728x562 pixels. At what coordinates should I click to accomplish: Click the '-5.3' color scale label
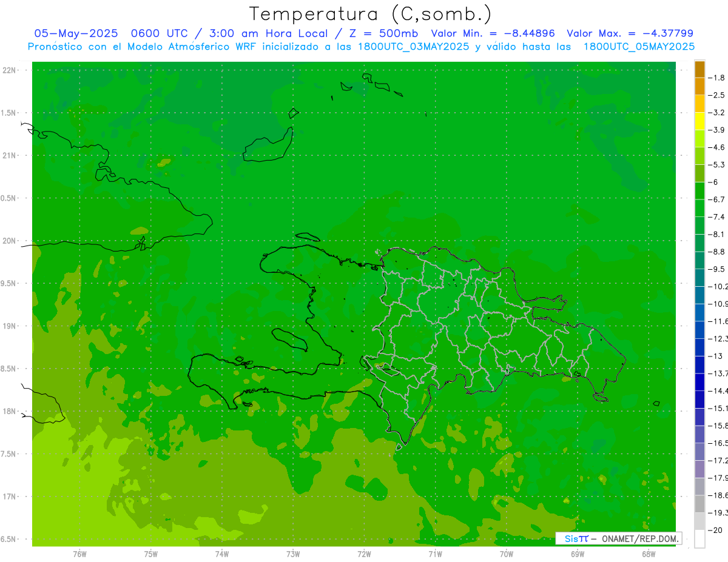pos(717,165)
